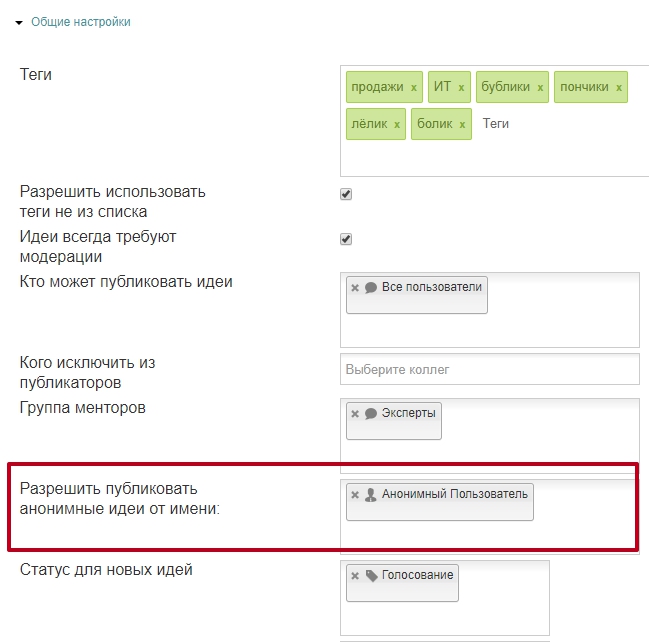Image resolution: width=649 pixels, height=642 pixels.
Task: Select the Анонимный Пользователь user chip
Action: point(440,502)
